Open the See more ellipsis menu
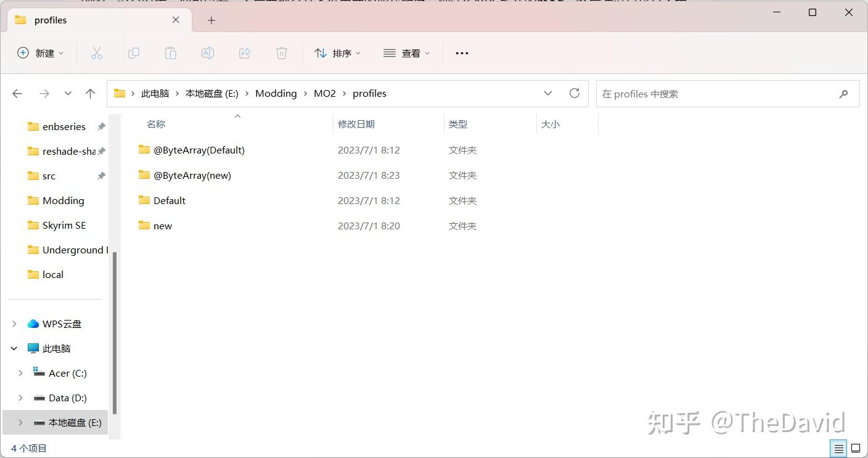The height and width of the screenshot is (458, 868). (462, 53)
